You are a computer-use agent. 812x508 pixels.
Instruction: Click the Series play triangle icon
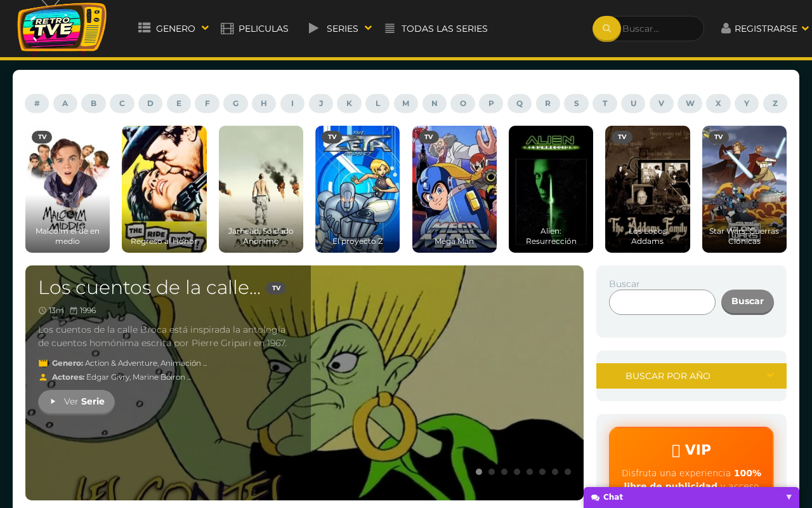(313, 28)
